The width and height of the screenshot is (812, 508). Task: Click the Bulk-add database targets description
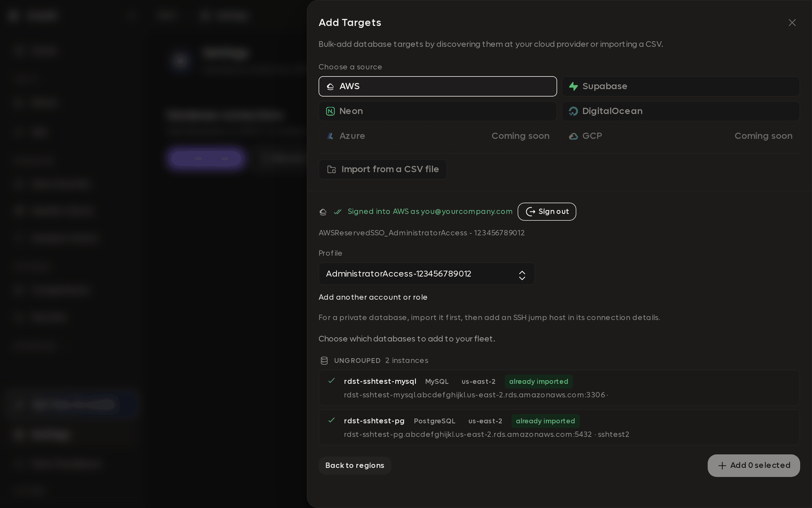(491, 44)
